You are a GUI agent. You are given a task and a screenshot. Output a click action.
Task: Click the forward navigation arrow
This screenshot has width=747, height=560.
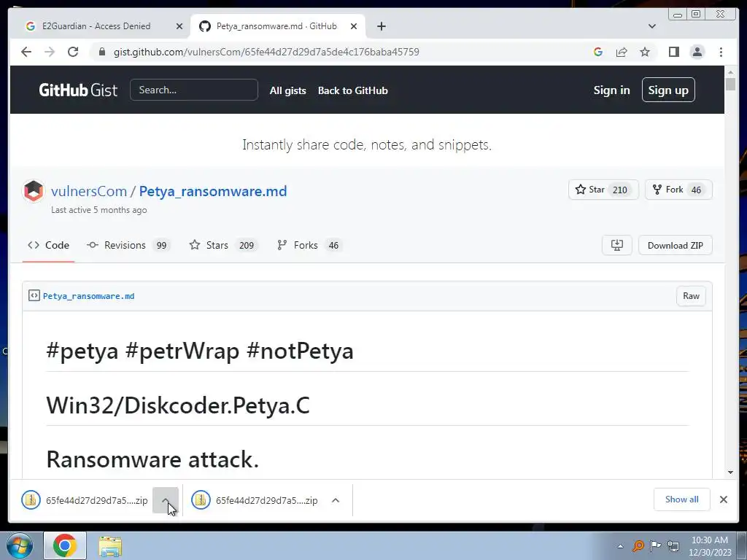point(50,52)
